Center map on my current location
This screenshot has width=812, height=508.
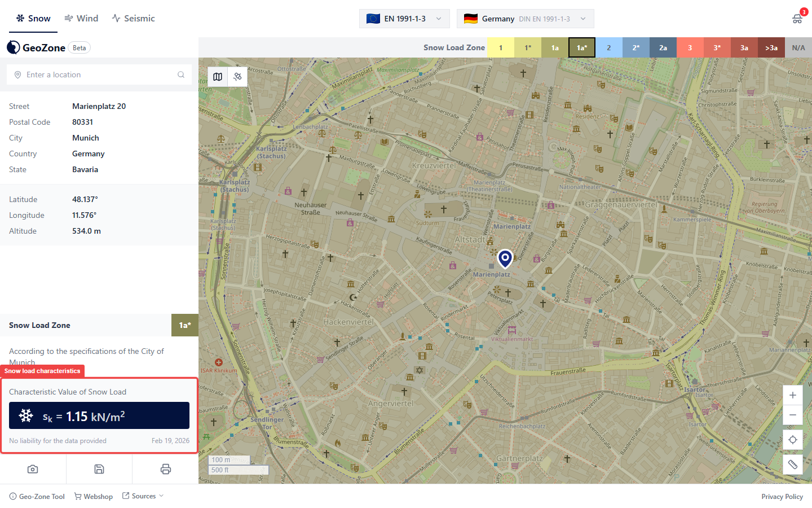click(x=792, y=440)
